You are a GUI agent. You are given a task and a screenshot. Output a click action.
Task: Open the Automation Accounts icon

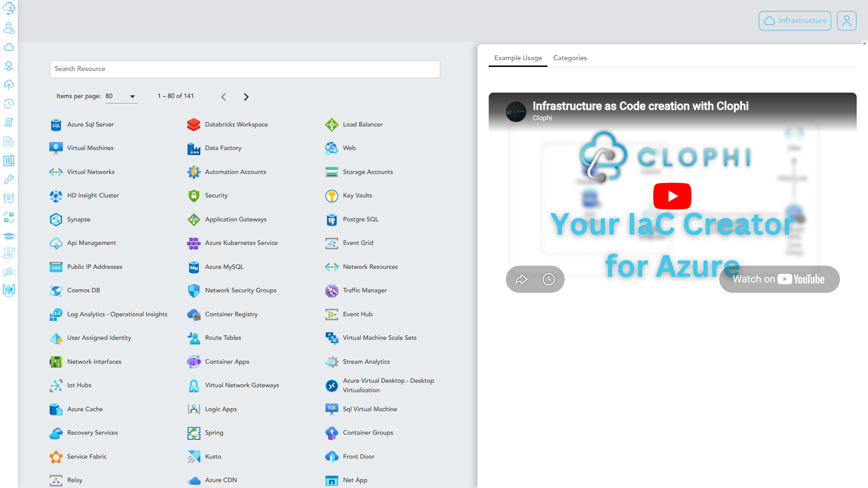(193, 172)
